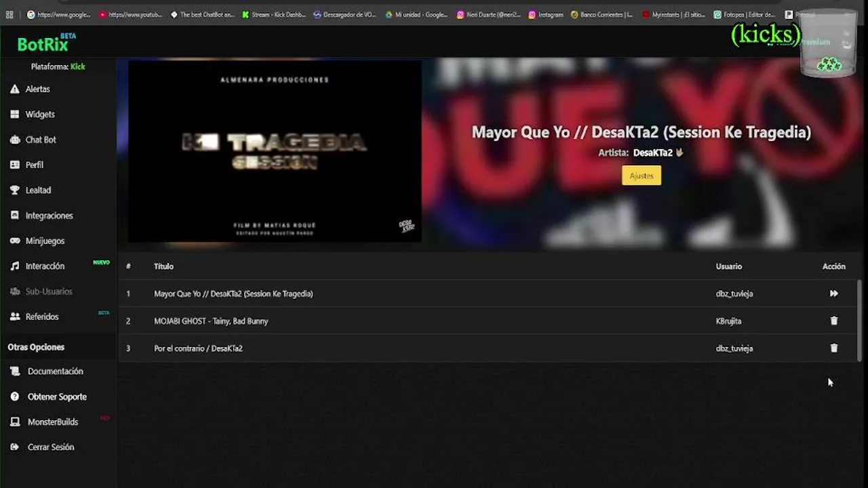Image resolution: width=868 pixels, height=488 pixels.
Task: Select the row 'Por el contrario / DesaKTa2'
Action: tap(488, 348)
